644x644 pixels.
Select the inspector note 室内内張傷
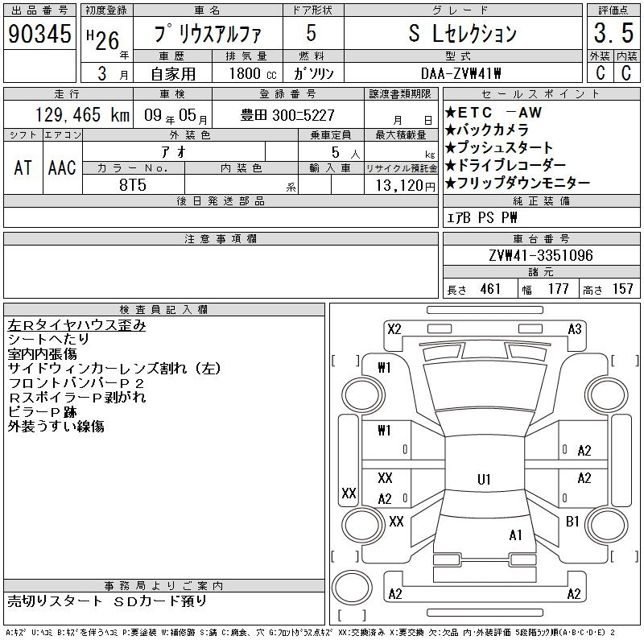pyautogui.click(x=42, y=353)
